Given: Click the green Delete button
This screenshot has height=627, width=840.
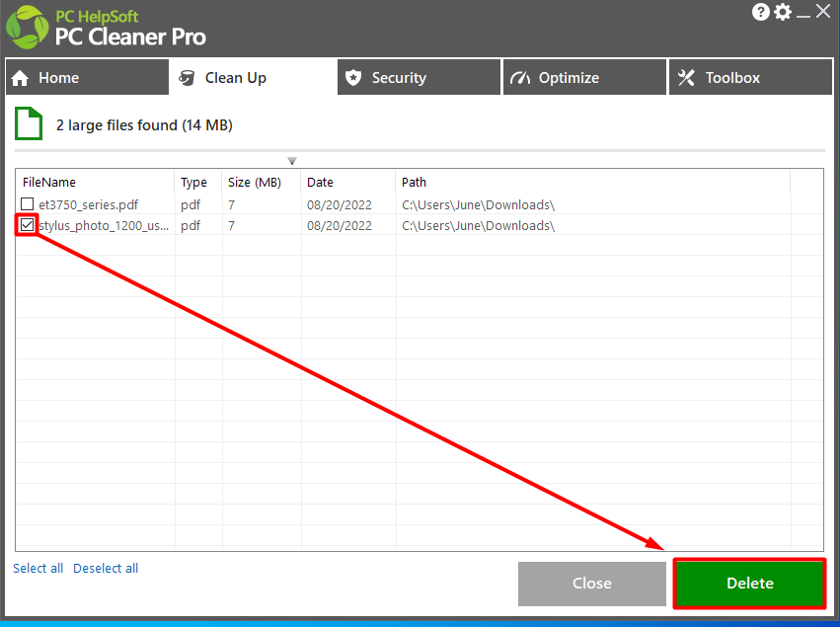Looking at the screenshot, I should click(x=748, y=583).
